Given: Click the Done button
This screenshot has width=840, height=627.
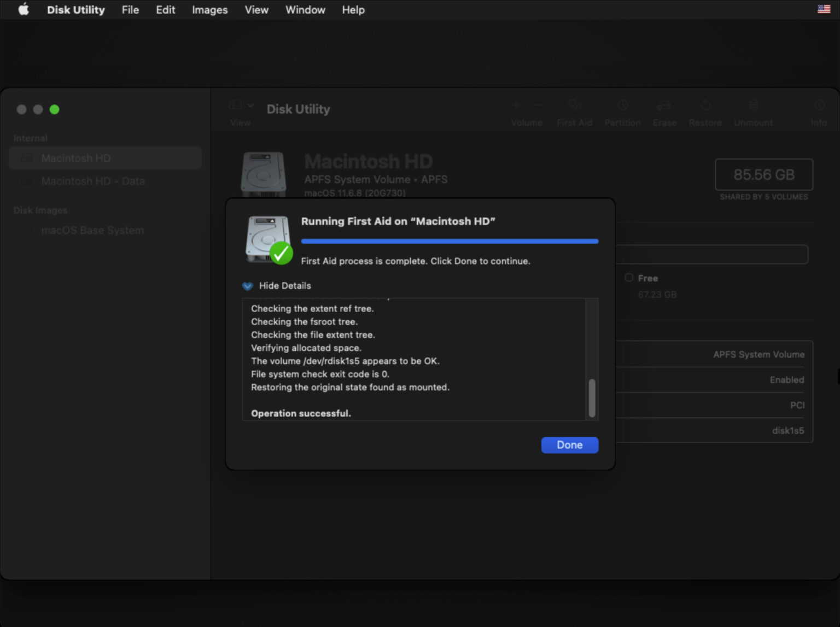Looking at the screenshot, I should [x=569, y=445].
